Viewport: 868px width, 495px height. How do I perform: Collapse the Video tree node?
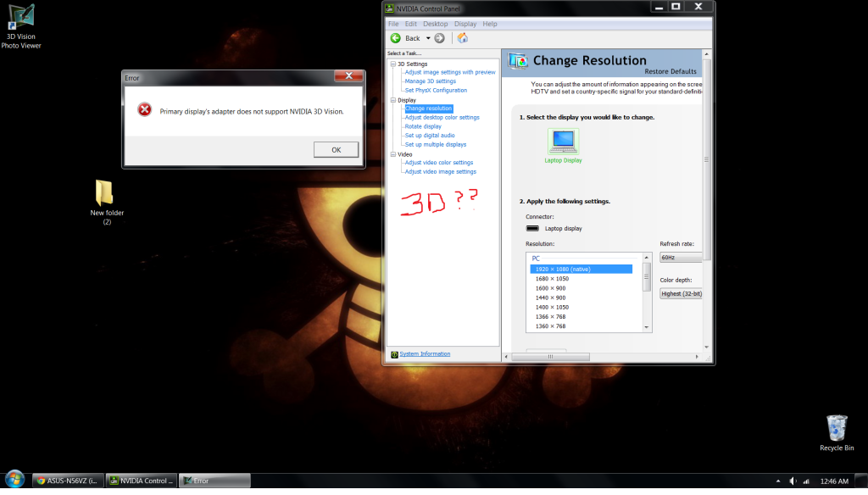[392, 154]
